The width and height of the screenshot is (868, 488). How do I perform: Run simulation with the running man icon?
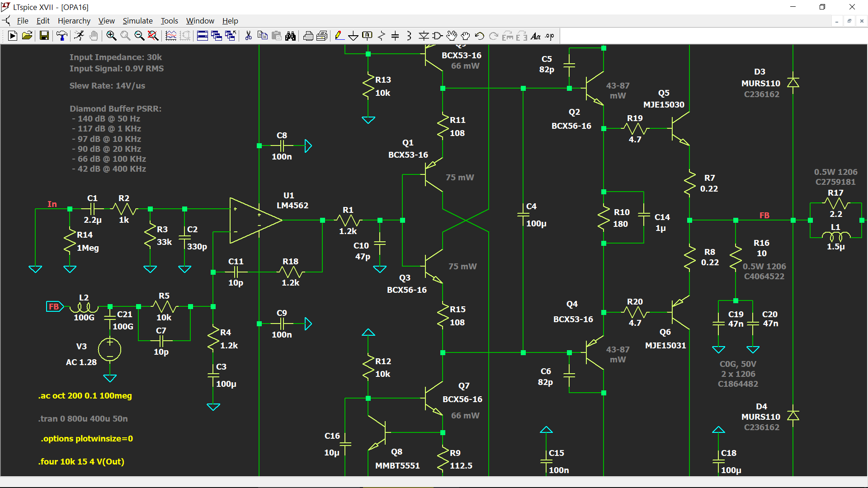point(79,36)
